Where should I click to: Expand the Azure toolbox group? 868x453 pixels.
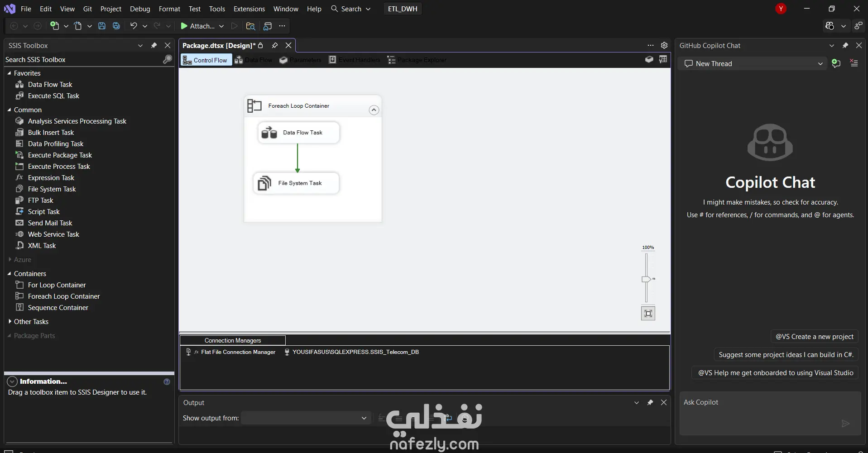coord(10,259)
